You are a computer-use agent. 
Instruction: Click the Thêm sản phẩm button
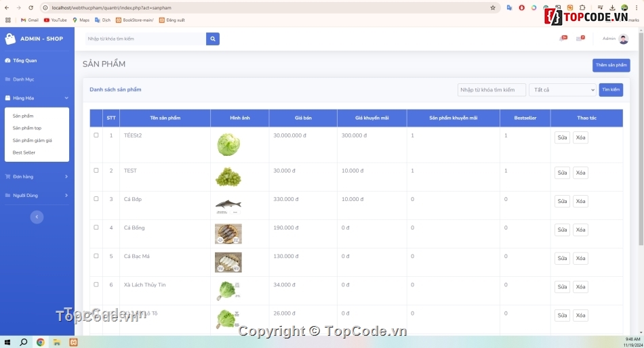tap(611, 65)
